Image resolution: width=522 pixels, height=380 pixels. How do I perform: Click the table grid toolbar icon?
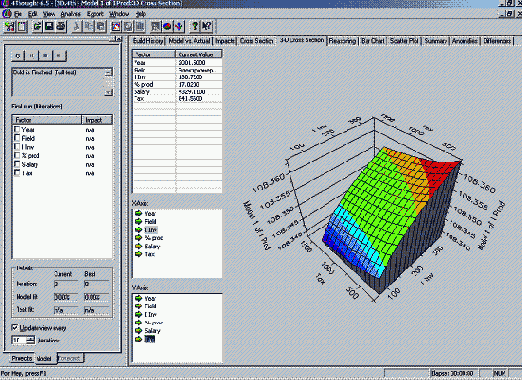click(140, 27)
